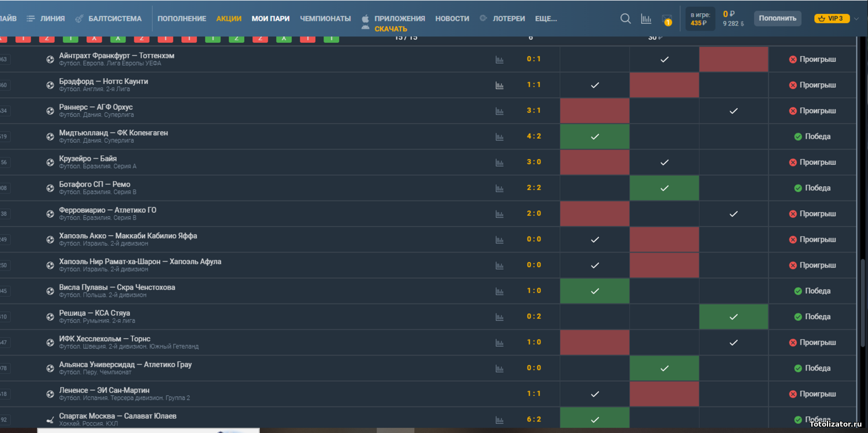868x433 pixels.
Task: Open stats icon for Мидтьюлланд — ФК Копенгаген
Action: (x=499, y=136)
